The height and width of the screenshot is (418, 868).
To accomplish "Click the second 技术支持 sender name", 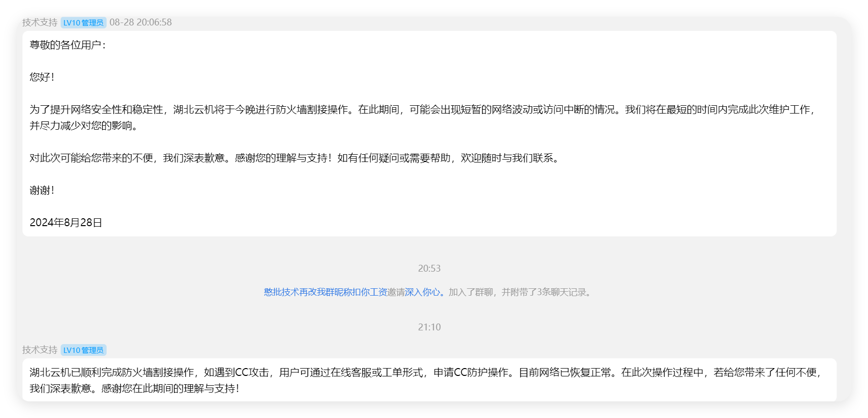I will (x=40, y=350).
